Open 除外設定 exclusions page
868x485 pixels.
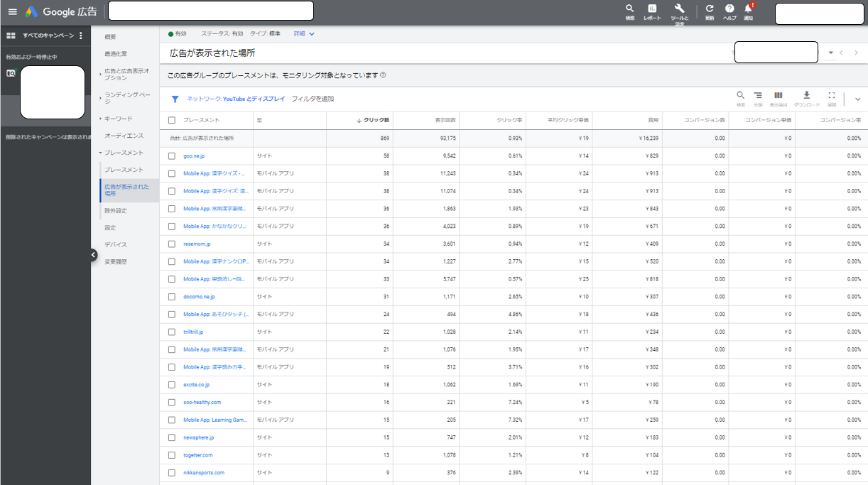click(116, 211)
